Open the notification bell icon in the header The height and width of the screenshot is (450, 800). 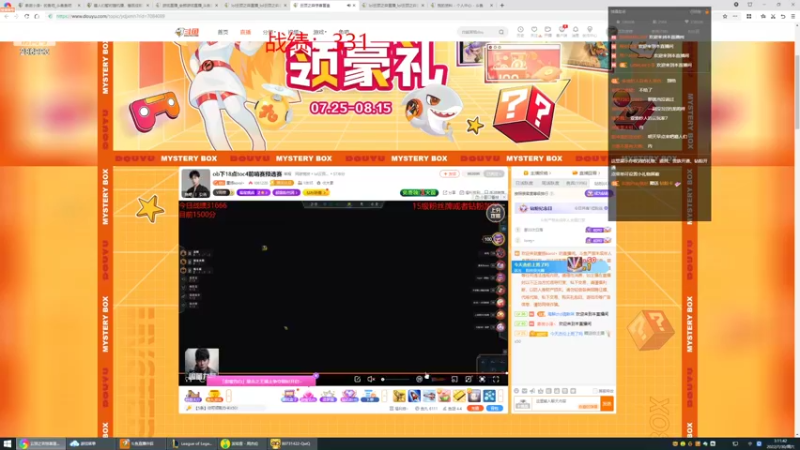click(x=576, y=31)
